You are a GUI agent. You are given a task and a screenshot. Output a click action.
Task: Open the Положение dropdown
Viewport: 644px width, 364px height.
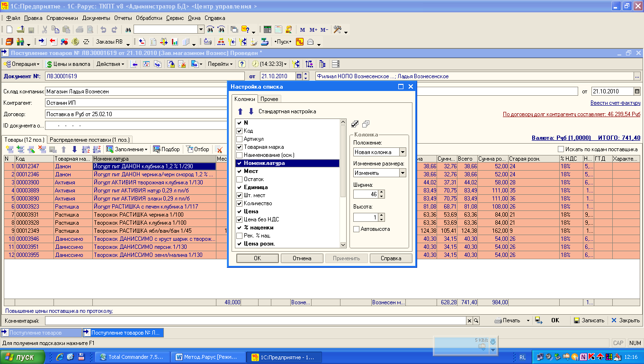pyautogui.click(x=402, y=152)
